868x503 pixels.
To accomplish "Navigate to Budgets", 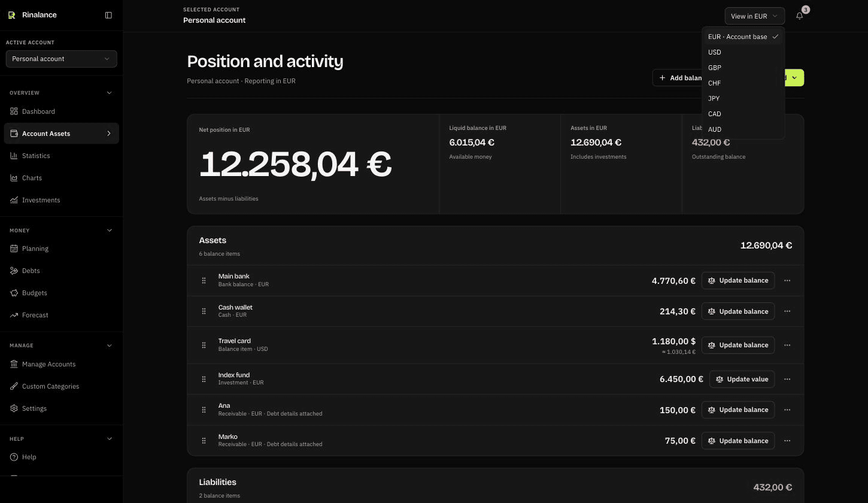I will click(x=61, y=293).
